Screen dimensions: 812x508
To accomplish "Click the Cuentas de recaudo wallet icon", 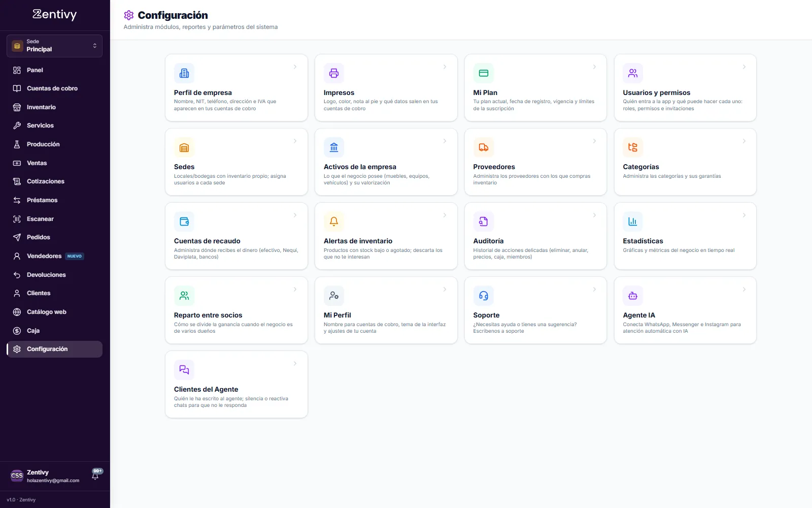I will click(x=184, y=221).
